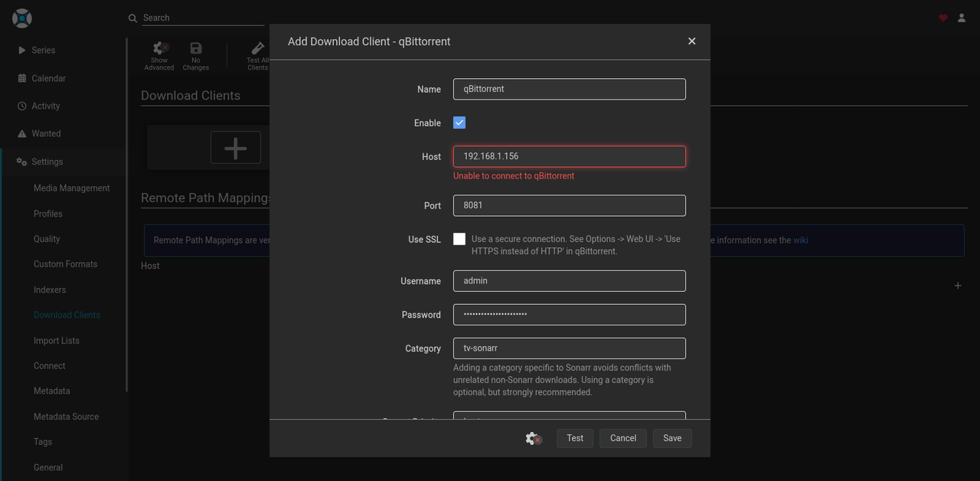
Task: Go to Media Management settings
Action: tap(72, 188)
